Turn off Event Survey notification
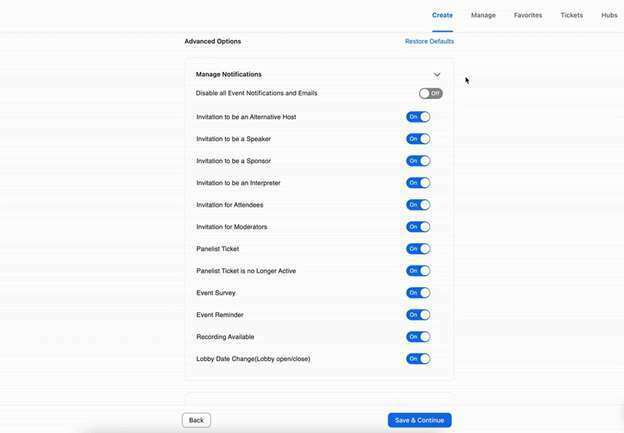This screenshot has height=433, width=624. coord(418,293)
